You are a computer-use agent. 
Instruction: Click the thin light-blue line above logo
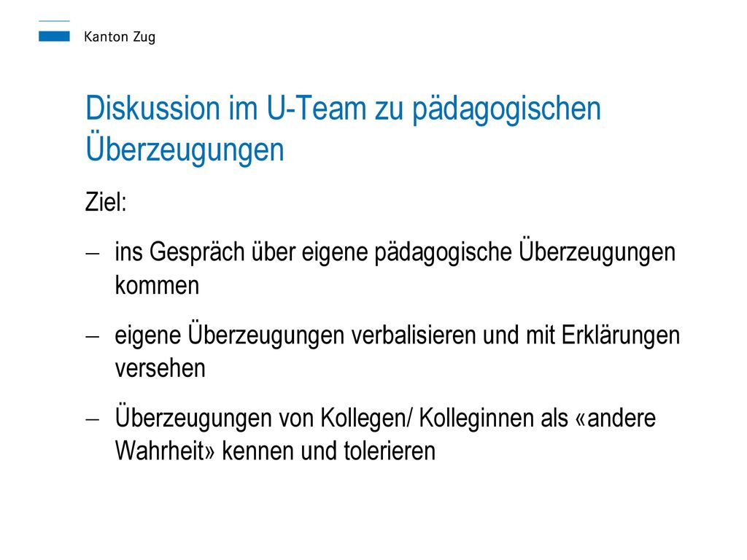(54, 21)
